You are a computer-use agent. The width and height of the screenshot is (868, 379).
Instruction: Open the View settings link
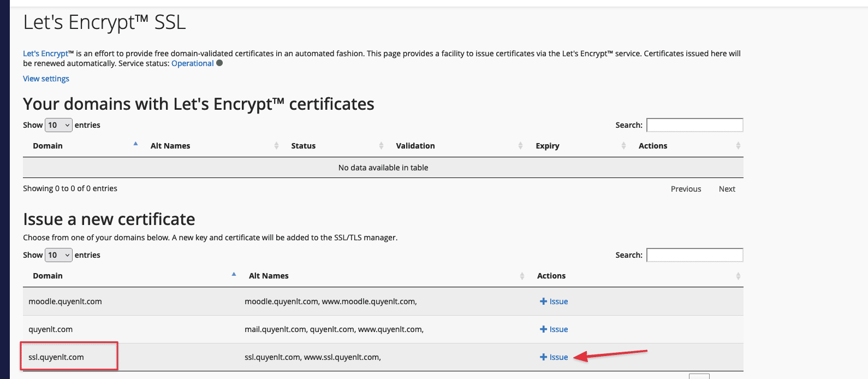pyautogui.click(x=46, y=79)
